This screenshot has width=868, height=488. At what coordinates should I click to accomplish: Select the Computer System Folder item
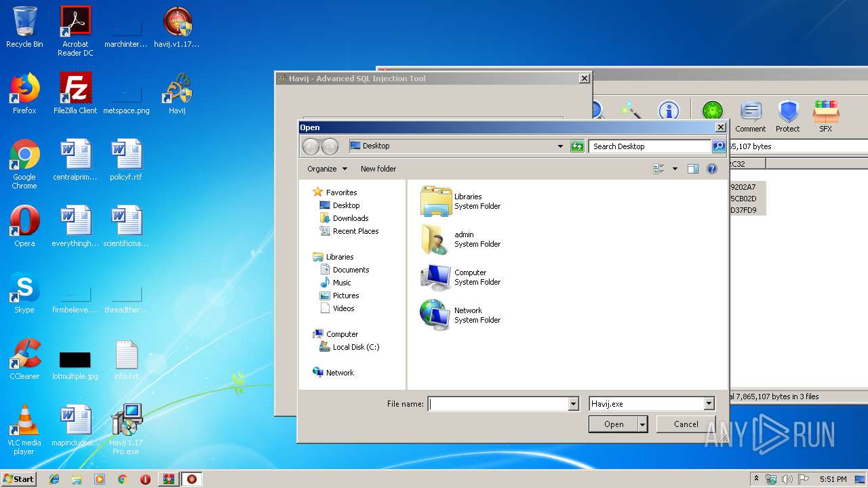[x=461, y=277]
